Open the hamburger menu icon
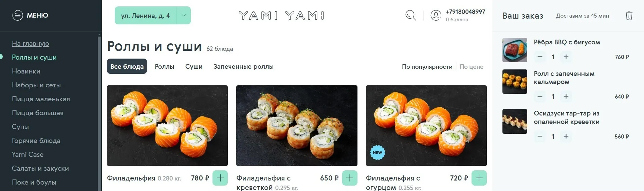 point(18,15)
